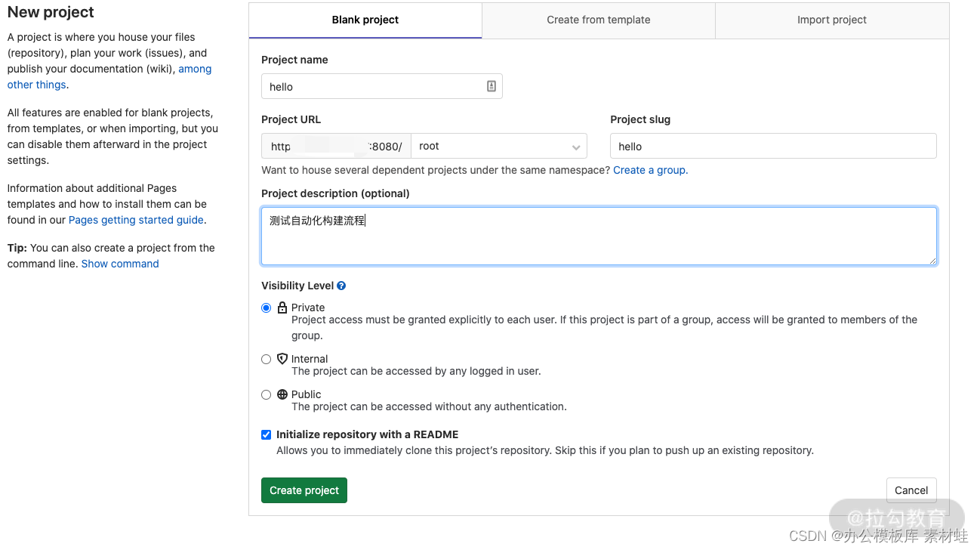980x550 pixels.
Task: Open Create from template tab
Action: click(x=598, y=20)
